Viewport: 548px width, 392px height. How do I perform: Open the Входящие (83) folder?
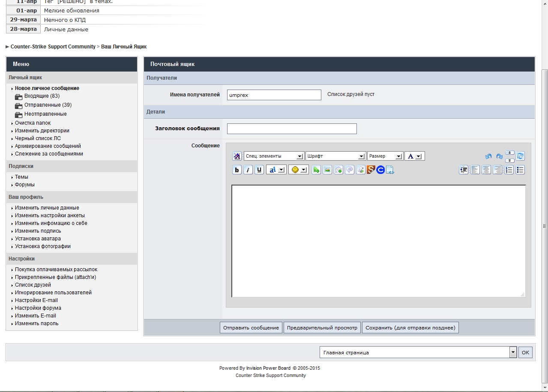coord(42,96)
